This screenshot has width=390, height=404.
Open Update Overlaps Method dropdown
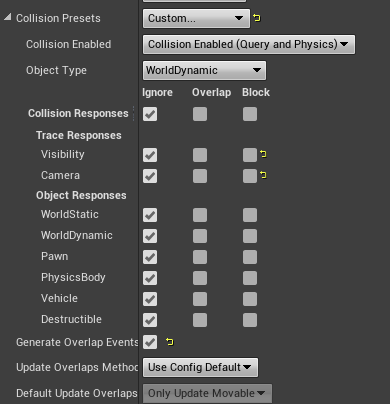pyautogui.click(x=200, y=367)
